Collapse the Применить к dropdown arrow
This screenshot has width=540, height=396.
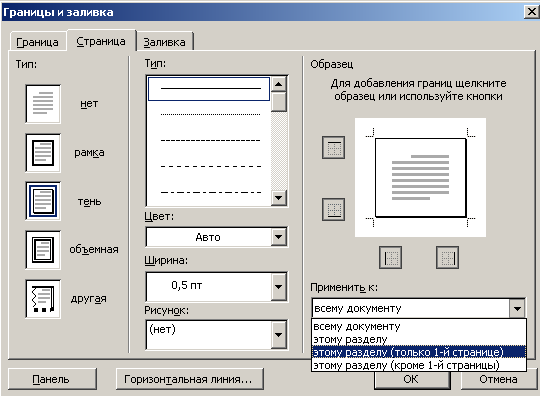(517, 309)
